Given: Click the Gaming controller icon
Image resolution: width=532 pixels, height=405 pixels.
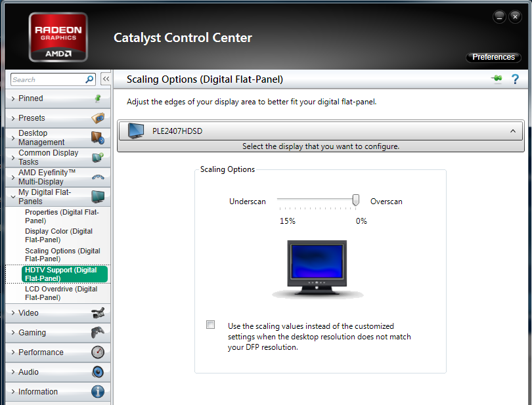Looking at the screenshot, I should [98, 333].
